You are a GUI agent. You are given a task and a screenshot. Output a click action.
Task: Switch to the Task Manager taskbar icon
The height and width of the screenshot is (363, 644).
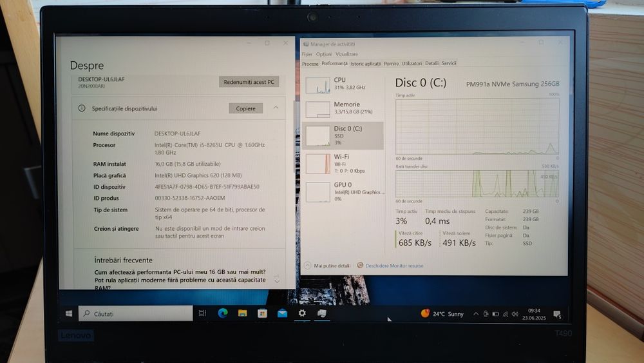point(321,313)
